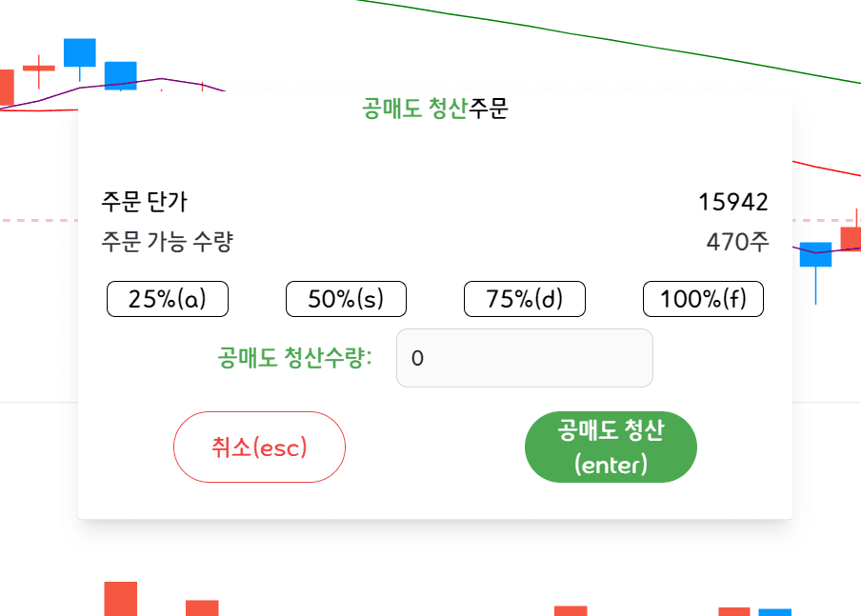Image resolution: width=861 pixels, height=616 pixels.
Task: Click the 주문 가능 수량 label
Action: coord(168,242)
